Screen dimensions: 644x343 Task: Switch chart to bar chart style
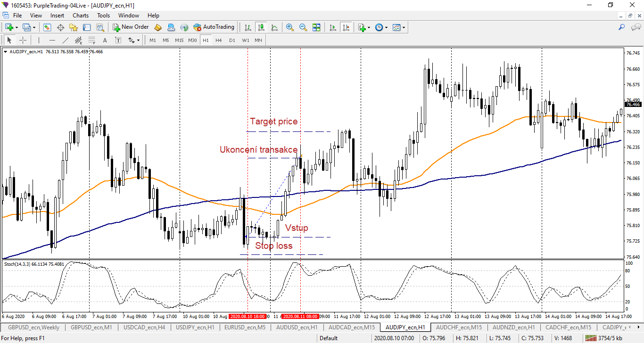click(x=248, y=27)
